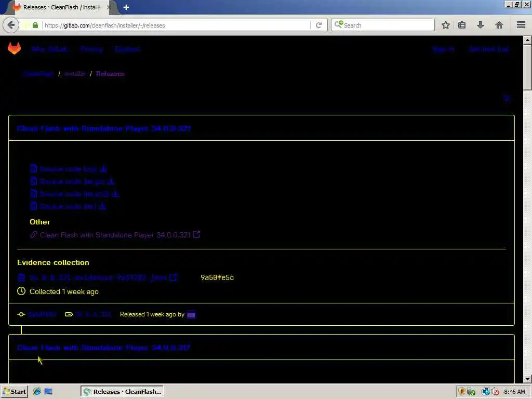Launch Internet Explorer from quick launch
This screenshot has width=532, height=399.
coord(37,392)
